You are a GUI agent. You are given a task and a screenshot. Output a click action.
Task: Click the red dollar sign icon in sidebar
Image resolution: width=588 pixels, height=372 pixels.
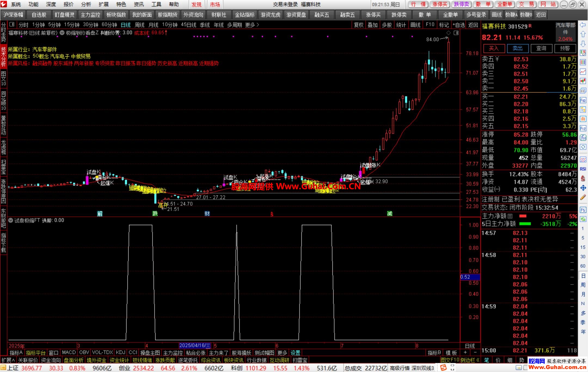pyautogui.click(x=583, y=178)
